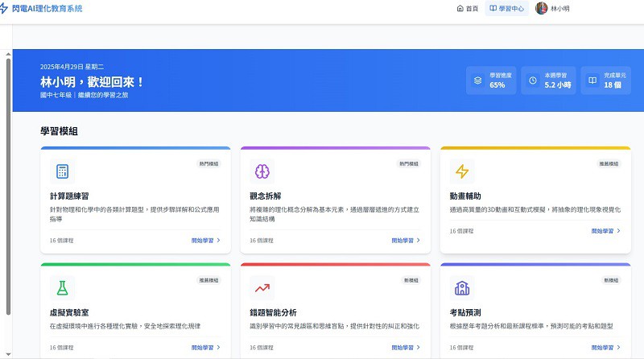This screenshot has width=644, height=359.
Task: Click the layers icon beside 學習進度
Action: [477, 80]
